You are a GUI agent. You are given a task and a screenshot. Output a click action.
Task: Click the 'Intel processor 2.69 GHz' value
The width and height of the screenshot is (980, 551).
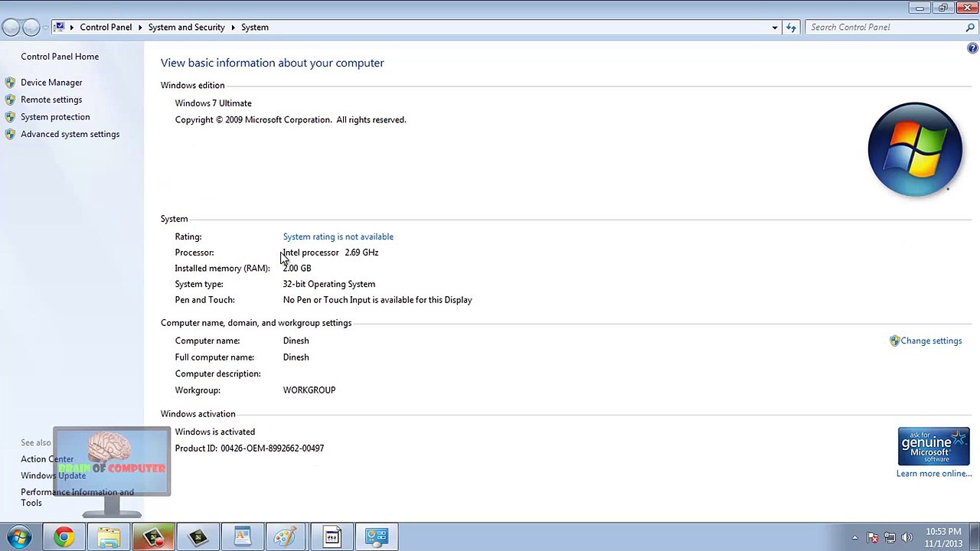pyautogui.click(x=331, y=253)
